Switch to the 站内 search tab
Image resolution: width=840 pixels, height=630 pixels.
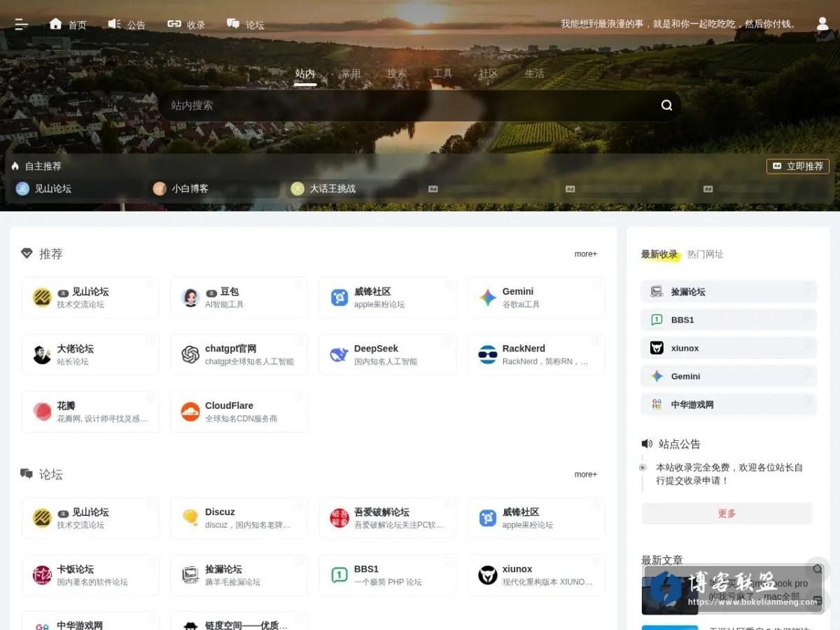(305, 73)
